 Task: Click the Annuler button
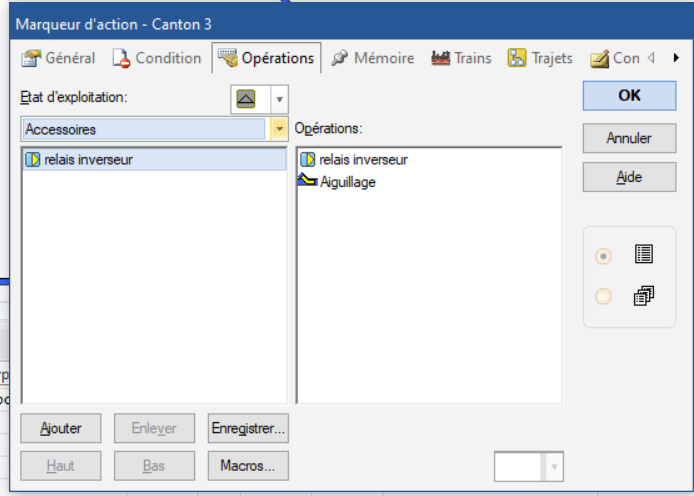click(x=629, y=138)
